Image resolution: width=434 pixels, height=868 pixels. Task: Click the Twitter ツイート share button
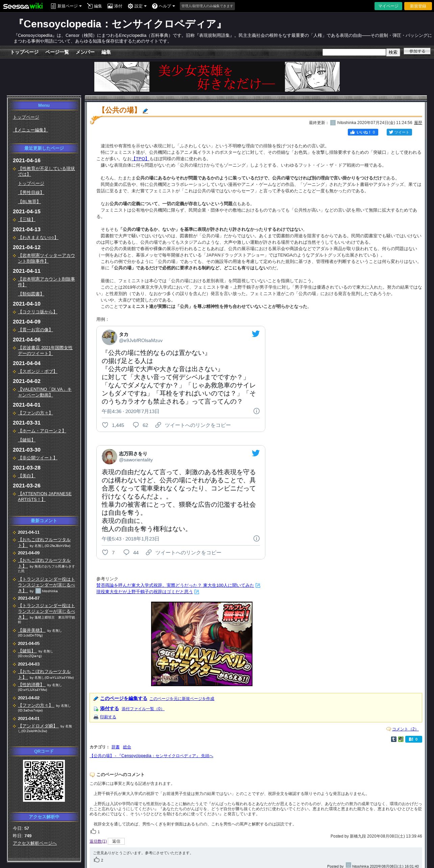tap(399, 132)
